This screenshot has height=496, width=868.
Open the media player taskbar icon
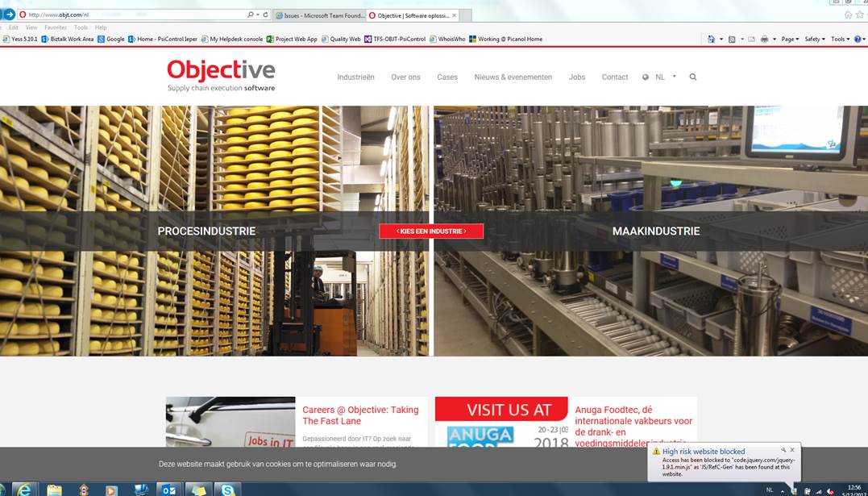coord(111,490)
